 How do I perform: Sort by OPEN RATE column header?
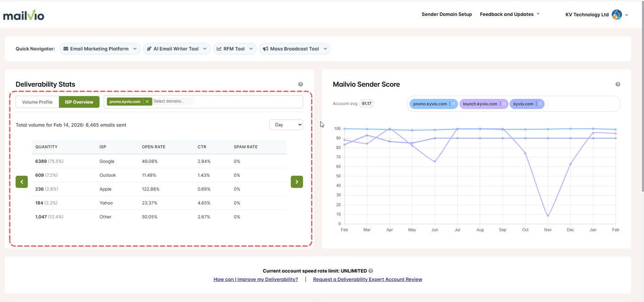[x=154, y=147]
